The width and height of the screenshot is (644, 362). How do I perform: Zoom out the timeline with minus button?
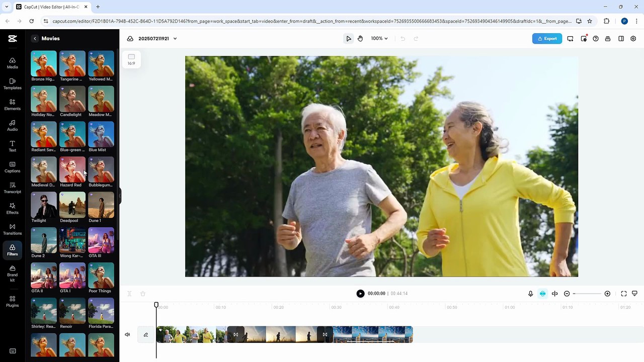click(x=567, y=294)
